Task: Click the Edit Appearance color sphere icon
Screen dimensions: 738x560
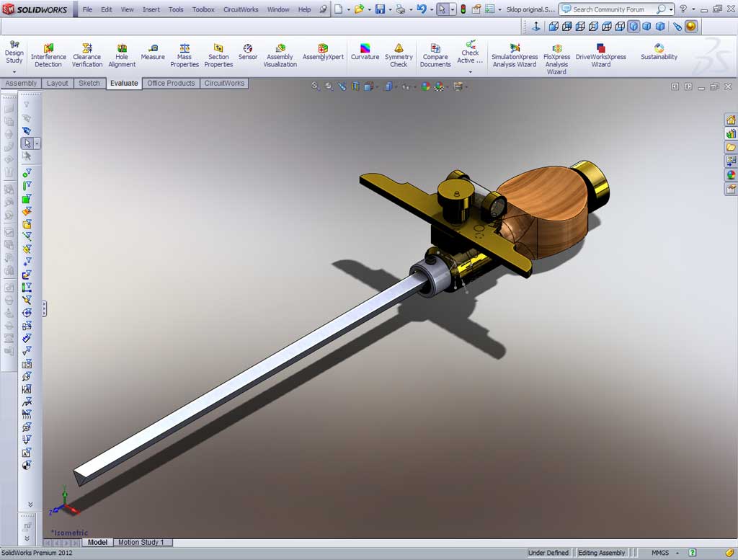Action: coord(425,86)
